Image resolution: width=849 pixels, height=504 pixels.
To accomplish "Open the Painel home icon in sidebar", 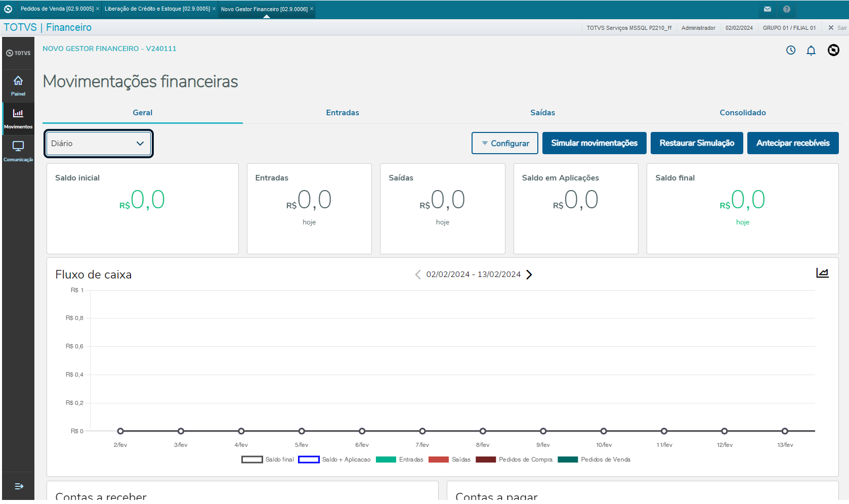I will tap(18, 81).
